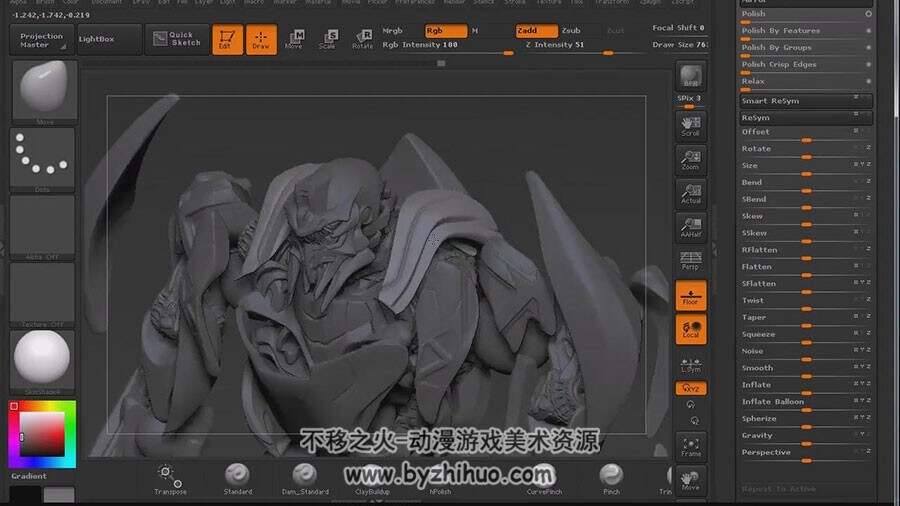The height and width of the screenshot is (506, 900).
Task: Click the right panel scrollbar
Action: [897, 57]
